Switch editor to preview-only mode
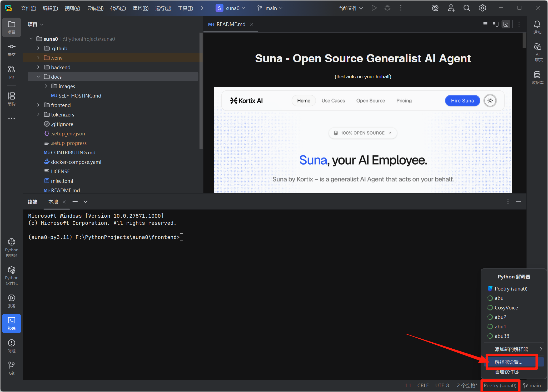Viewport: 548px width, 392px height. pos(506,24)
